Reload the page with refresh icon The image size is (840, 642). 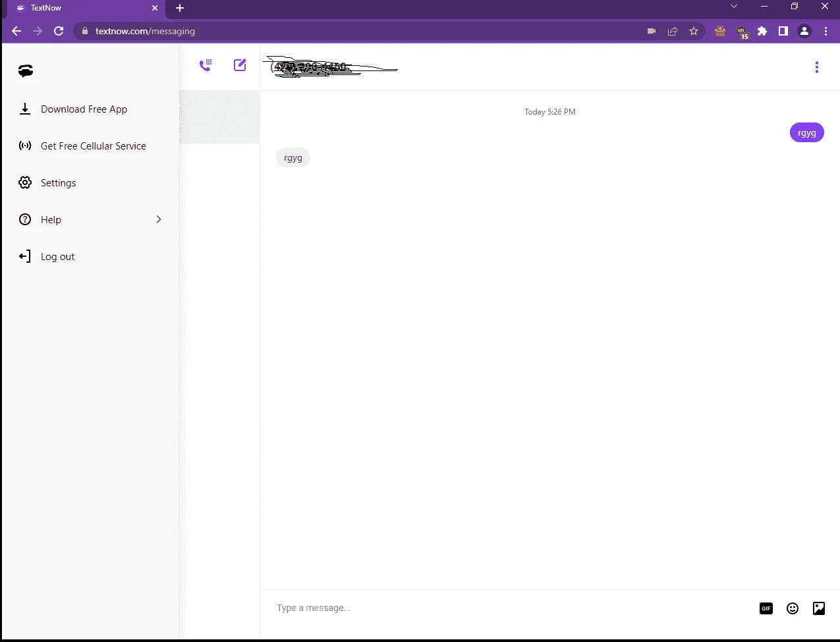[x=59, y=31]
